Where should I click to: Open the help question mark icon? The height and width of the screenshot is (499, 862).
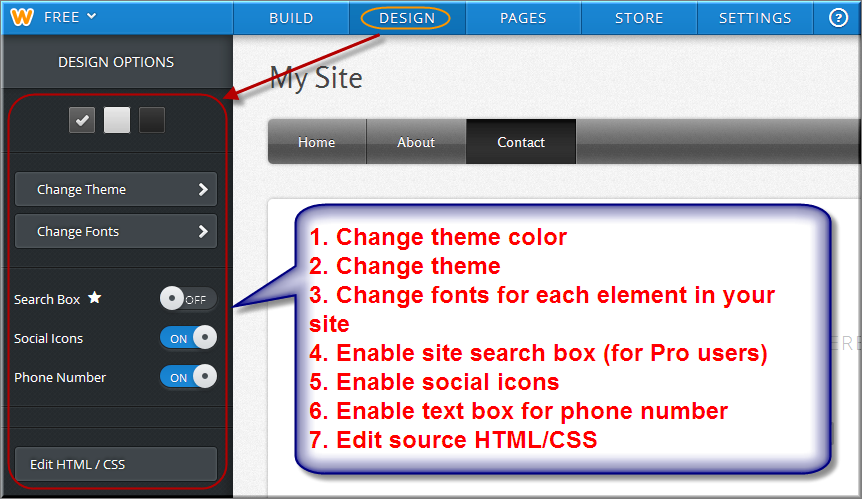[838, 18]
